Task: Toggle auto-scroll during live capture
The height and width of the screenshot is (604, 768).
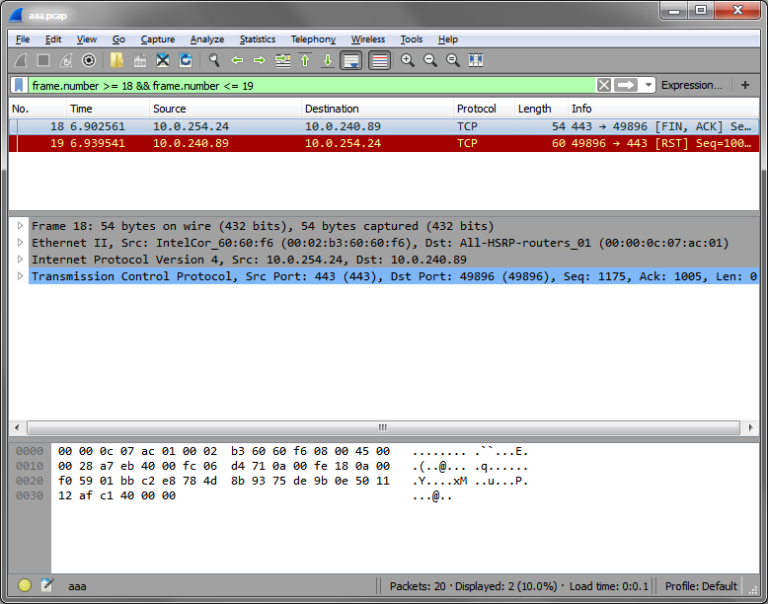Action: (x=351, y=60)
